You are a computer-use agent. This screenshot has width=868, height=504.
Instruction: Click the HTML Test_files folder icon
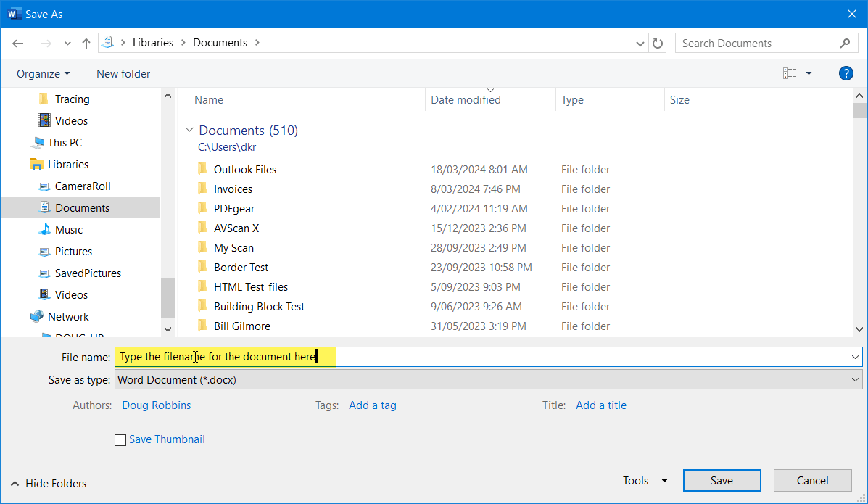(202, 286)
